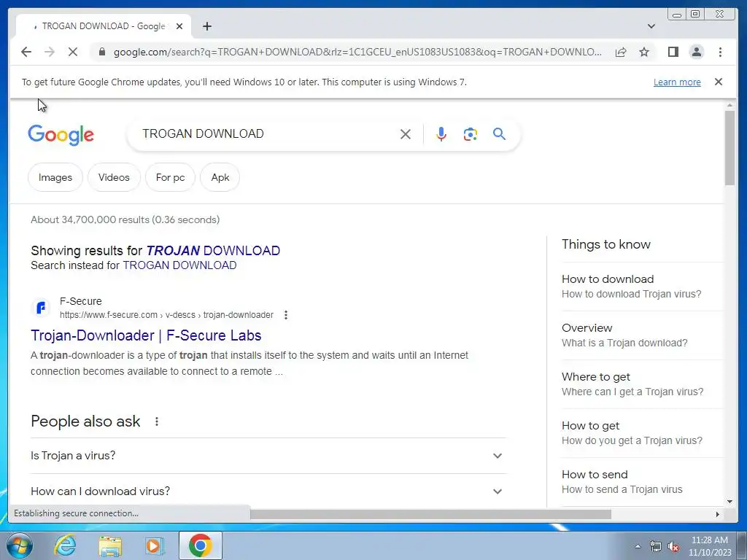Screen dimensions: 747x560
Task: Filter results by Images
Action: [55, 177]
